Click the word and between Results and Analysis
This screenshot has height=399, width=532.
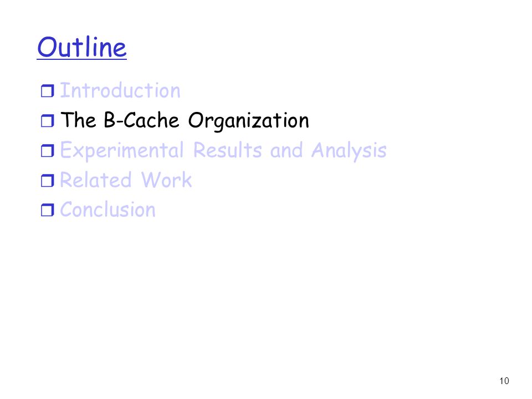coord(287,151)
